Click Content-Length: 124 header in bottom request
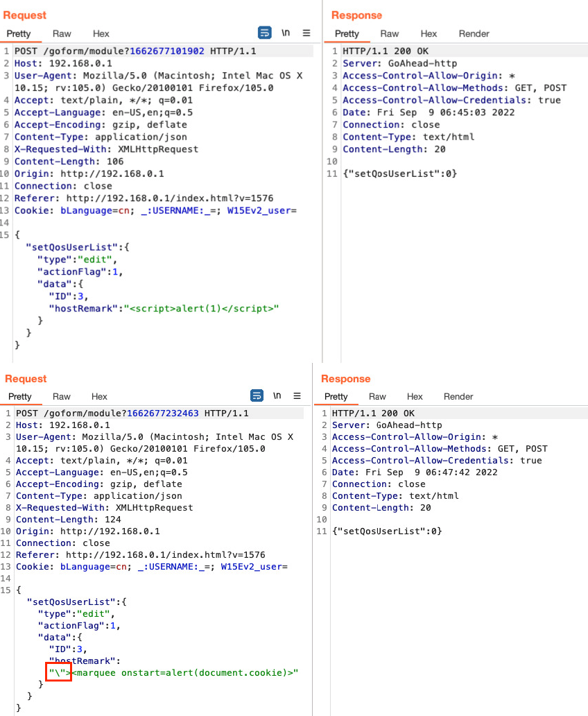Viewport: 588px width, 716px height. pyautogui.click(x=69, y=519)
